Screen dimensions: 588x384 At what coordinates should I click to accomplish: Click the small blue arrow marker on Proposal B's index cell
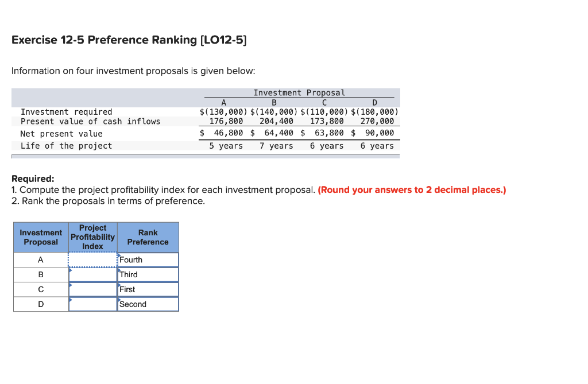70,270
